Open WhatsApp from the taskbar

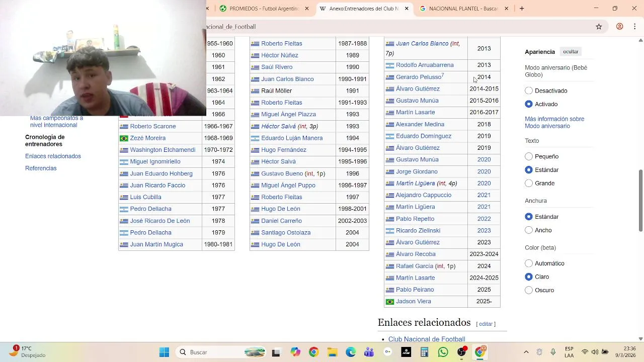click(443, 352)
